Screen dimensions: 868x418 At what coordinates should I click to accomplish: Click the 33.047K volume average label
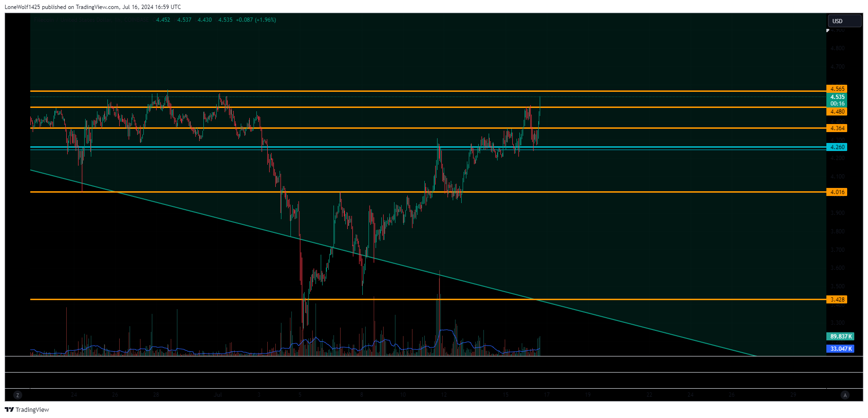[x=840, y=349]
